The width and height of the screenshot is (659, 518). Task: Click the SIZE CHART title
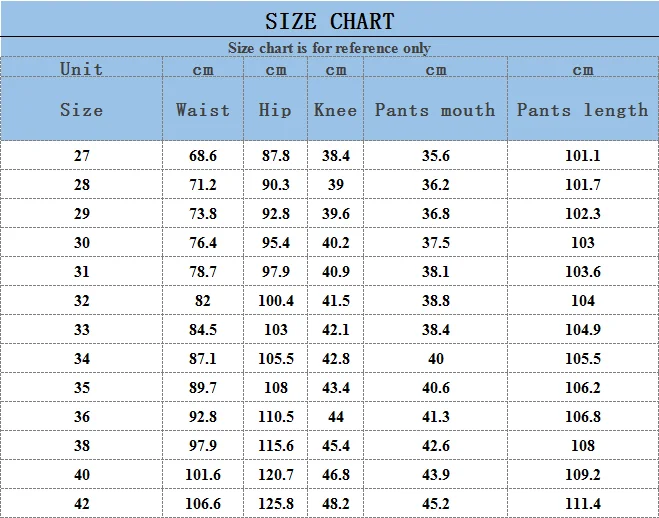click(329, 21)
